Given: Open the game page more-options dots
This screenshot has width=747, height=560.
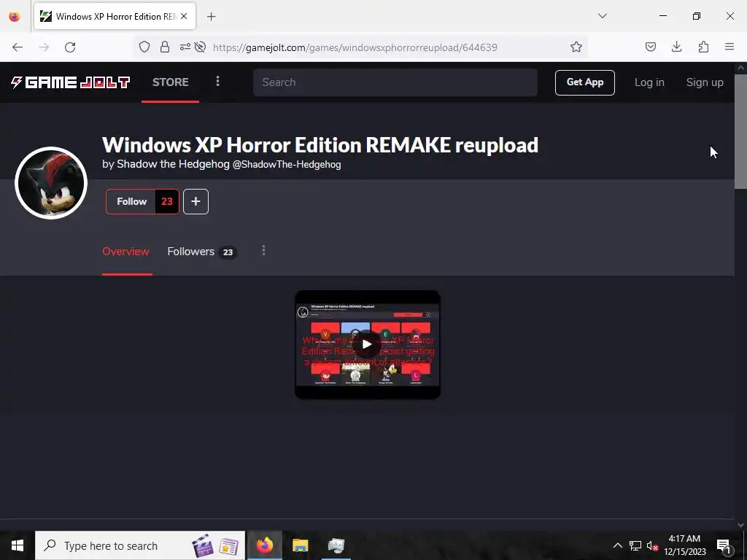Looking at the screenshot, I should pos(263,251).
